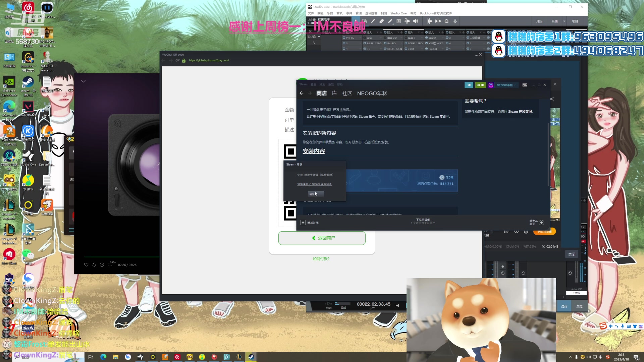
Task: Switch to the 商店 tab in Steam
Action: pyautogui.click(x=321, y=94)
